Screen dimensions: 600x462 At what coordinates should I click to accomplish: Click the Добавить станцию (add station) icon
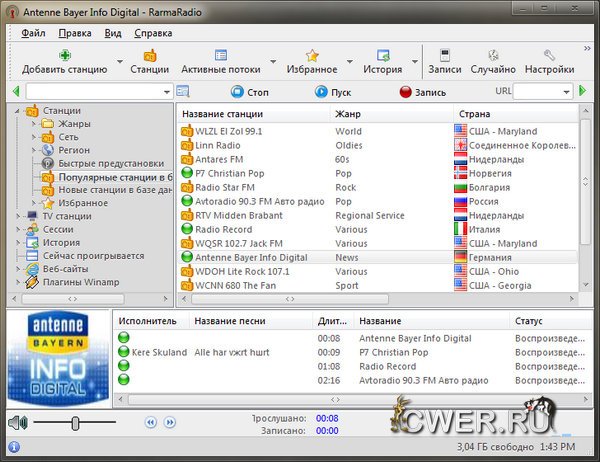tap(65, 56)
